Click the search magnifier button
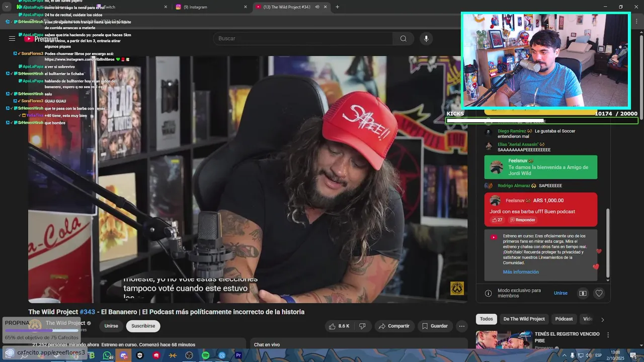The height and width of the screenshot is (362, 644). click(x=403, y=39)
